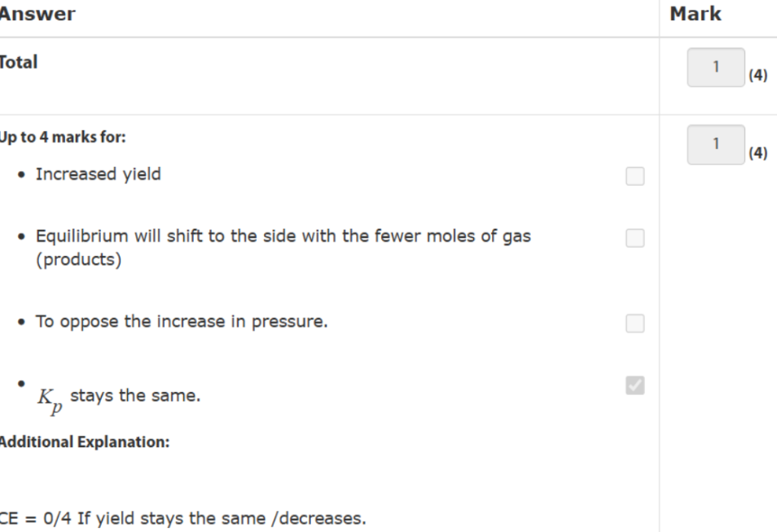Click the stays the same text after Kp
Image resolution: width=777 pixels, height=532 pixels.
[x=136, y=398]
